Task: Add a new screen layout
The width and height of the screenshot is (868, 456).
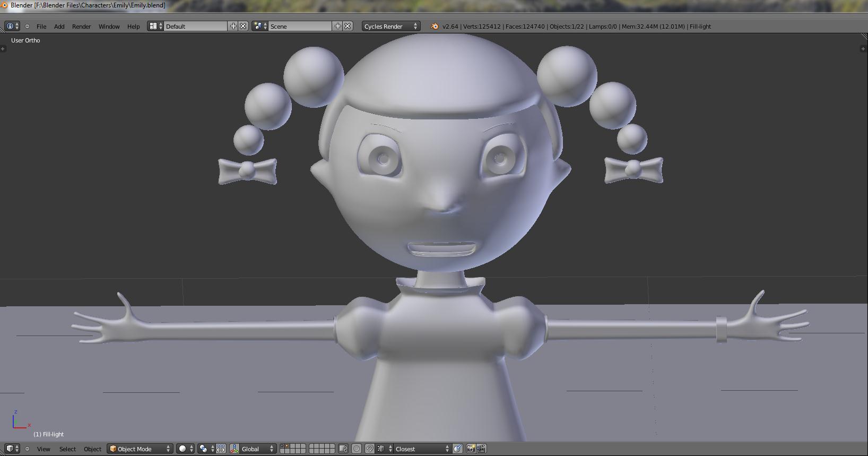Action: (233, 26)
